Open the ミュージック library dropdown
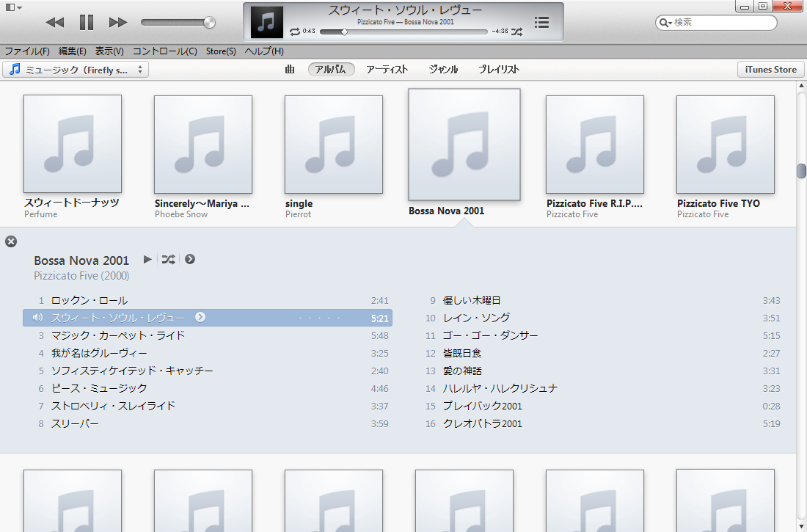The image size is (807, 532). (76, 70)
